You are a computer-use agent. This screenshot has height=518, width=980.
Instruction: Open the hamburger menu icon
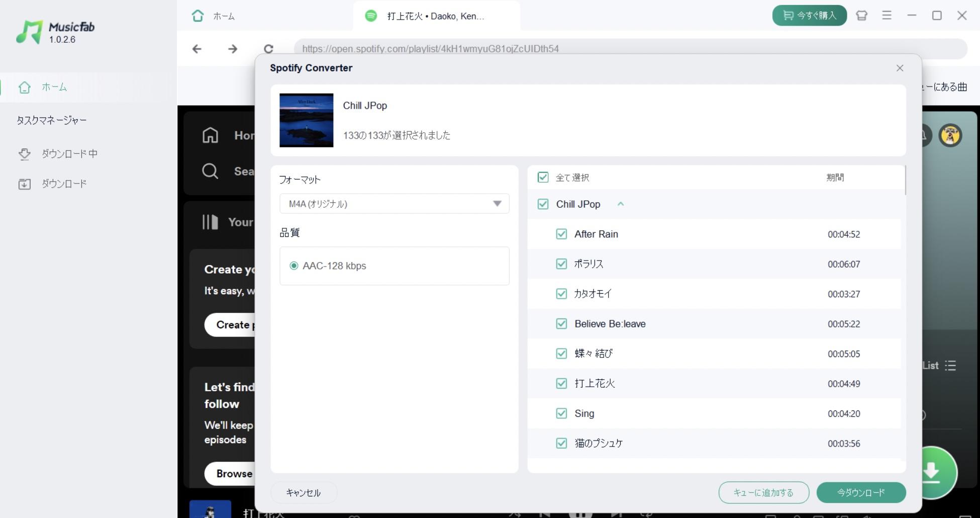887,16
